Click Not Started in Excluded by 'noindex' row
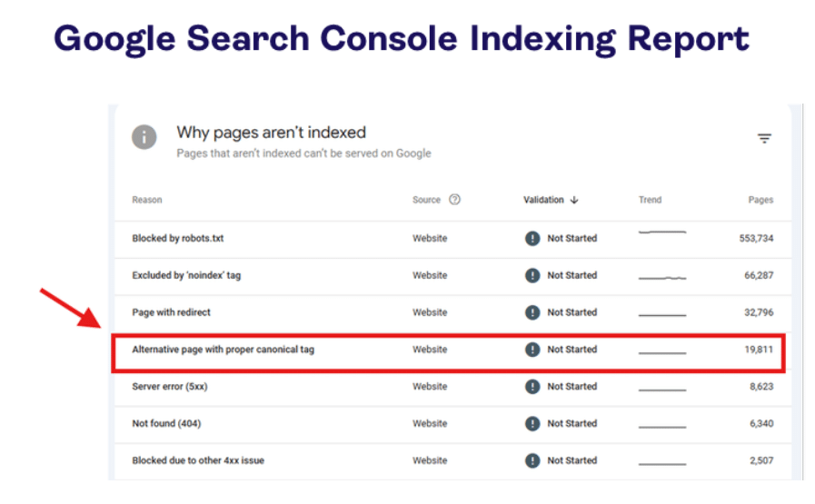 click(571, 275)
